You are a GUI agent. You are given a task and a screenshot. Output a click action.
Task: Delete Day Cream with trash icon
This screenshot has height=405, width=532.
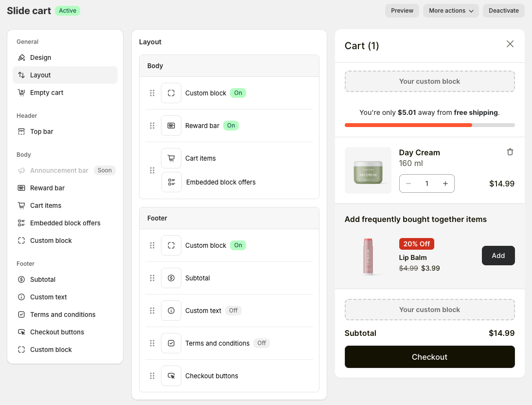pyautogui.click(x=510, y=152)
